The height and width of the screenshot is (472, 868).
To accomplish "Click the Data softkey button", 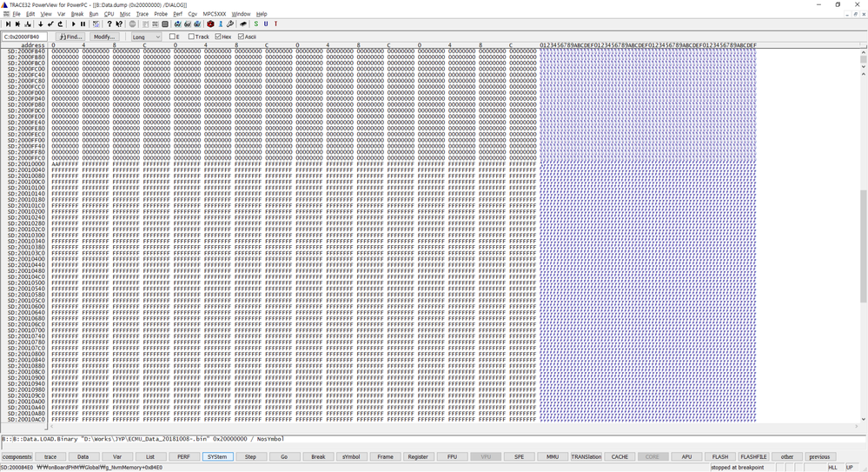I will click(x=83, y=457).
